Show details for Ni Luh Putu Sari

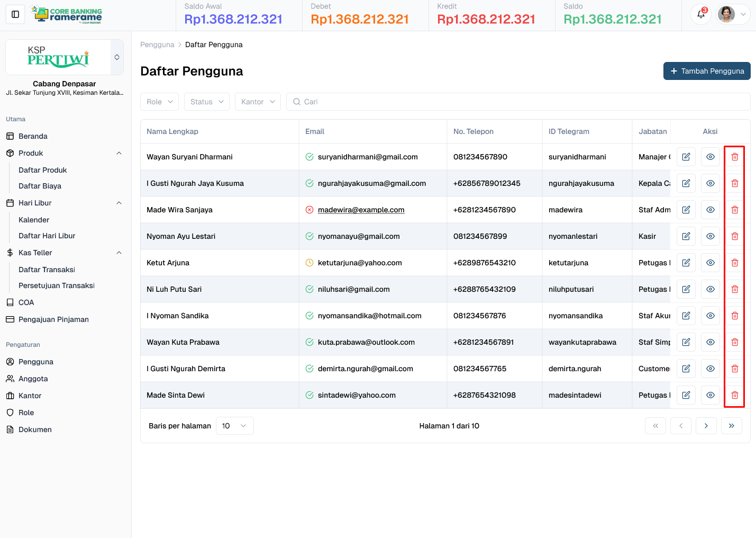pyautogui.click(x=710, y=289)
